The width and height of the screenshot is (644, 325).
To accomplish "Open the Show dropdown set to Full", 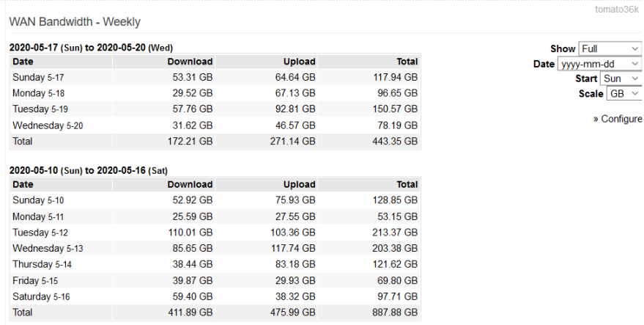I will pos(610,48).
